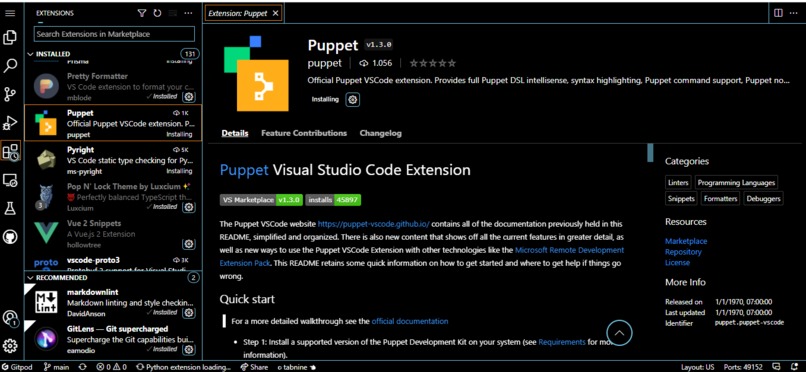
Task: Open Puppet extension manage gear in details
Action: coord(352,100)
